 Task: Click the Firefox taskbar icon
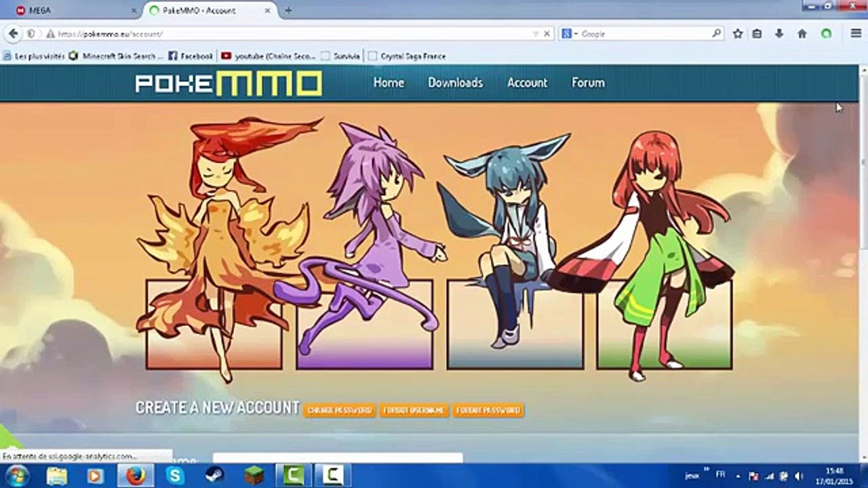136,476
